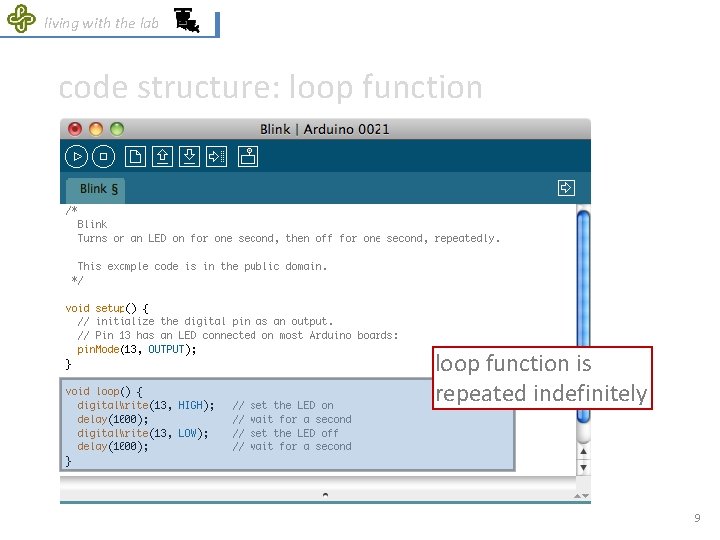Click the blue vertical scrollbar thumb
720x540 pixels.
tap(583, 316)
